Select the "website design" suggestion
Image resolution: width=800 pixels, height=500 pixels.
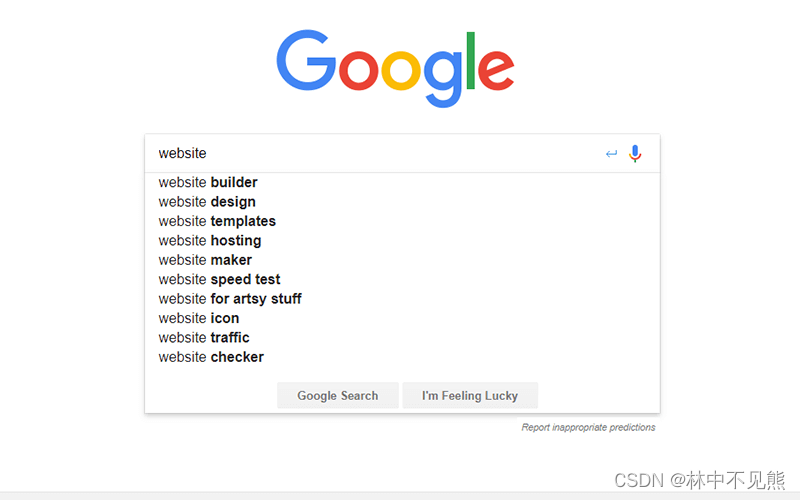point(207,202)
